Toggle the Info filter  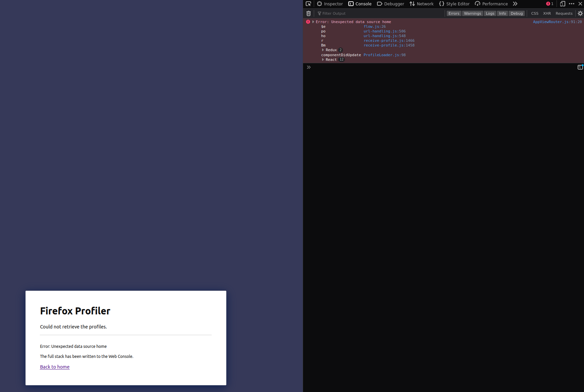pos(502,13)
